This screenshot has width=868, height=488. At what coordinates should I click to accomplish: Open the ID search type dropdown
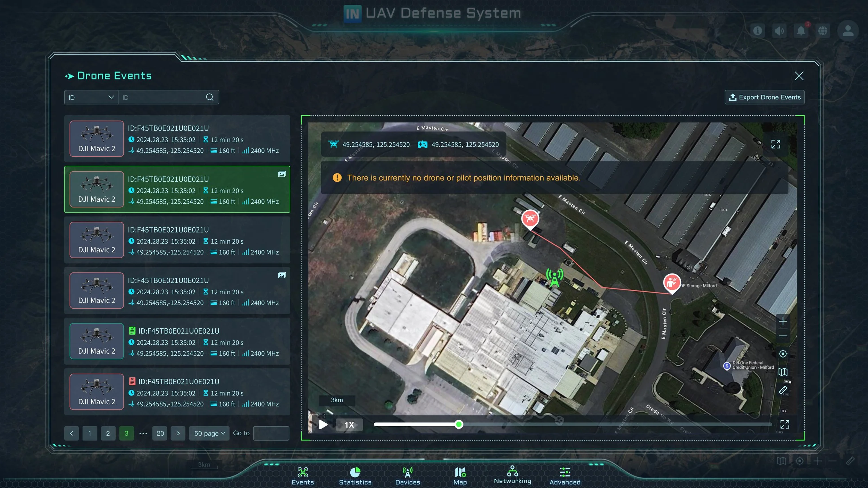pos(91,98)
